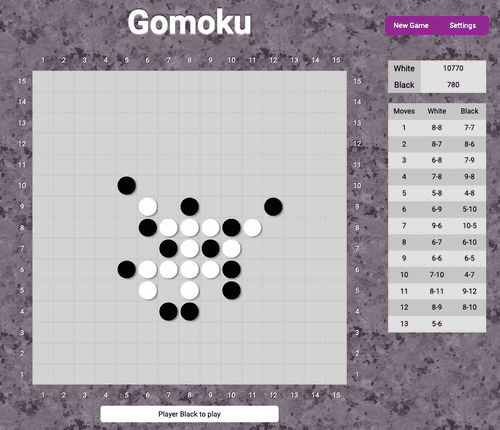Open the Settings menu
This screenshot has height=430, width=500.
tap(463, 25)
